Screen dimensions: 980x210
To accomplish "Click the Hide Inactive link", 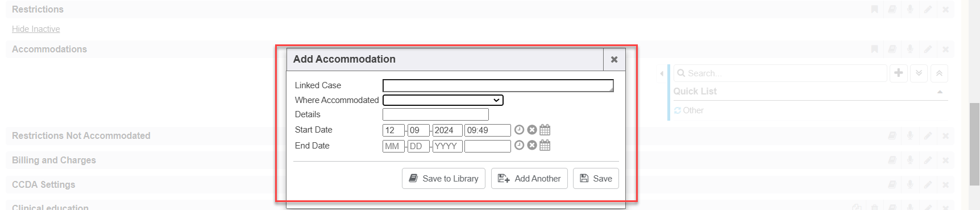I will pos(36,29).
